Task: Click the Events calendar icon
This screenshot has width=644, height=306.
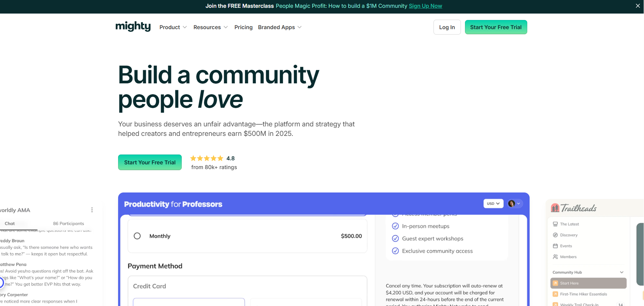Action: tap(555, 246)
